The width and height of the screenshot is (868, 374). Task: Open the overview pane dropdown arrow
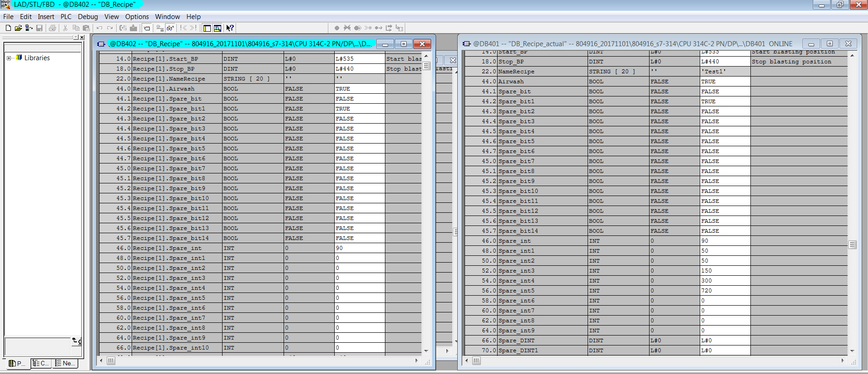76,37
